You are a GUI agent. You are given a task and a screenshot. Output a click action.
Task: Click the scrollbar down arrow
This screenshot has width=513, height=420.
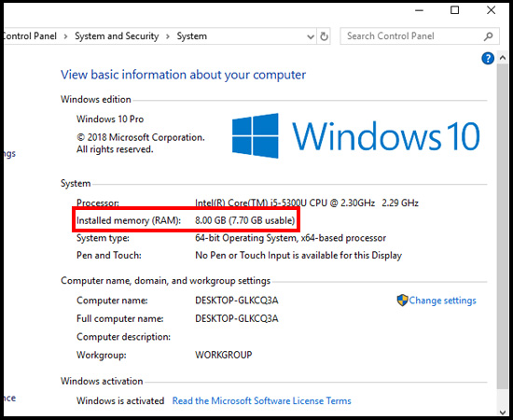click(x=503, y=413)
